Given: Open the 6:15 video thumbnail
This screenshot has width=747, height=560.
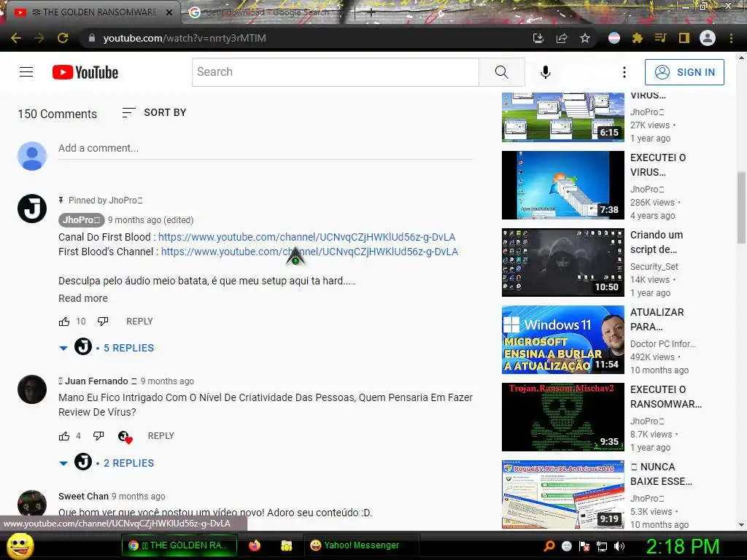Looking at the screenshot, I should [562, 117].
